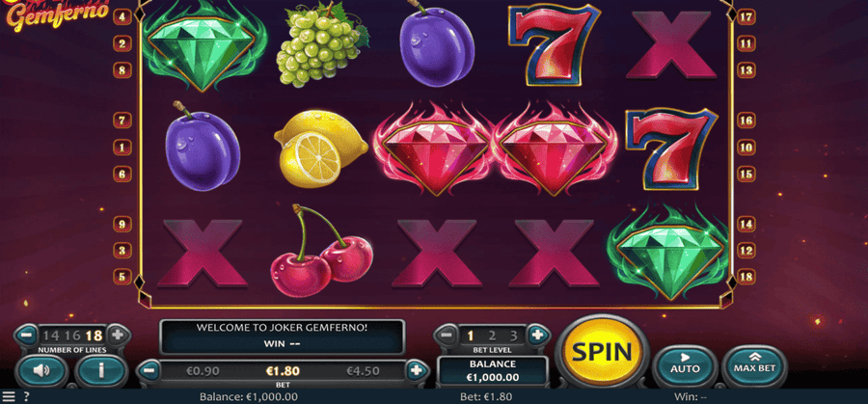The height and width of the screenshot is (404, 868).
Task: Hit the yellow SPIN button
Action: tap(601, 351)
